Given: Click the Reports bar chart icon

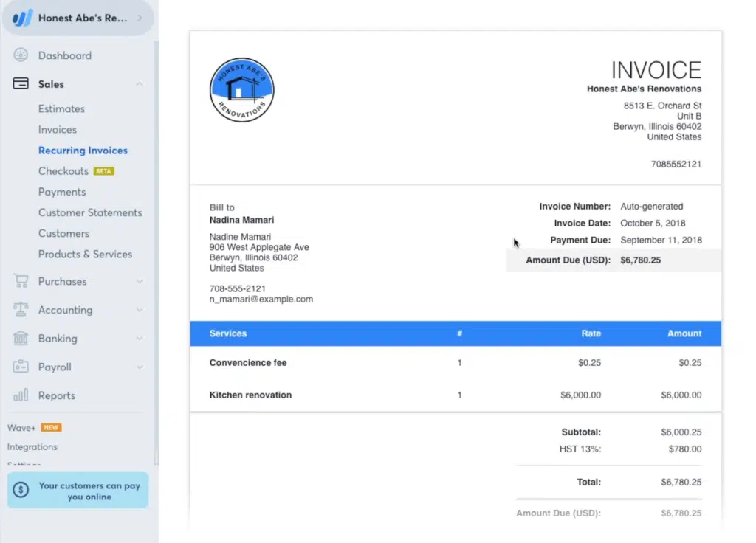Looking at the screenshot, I should pyautogui.click(x=21, y=395).
